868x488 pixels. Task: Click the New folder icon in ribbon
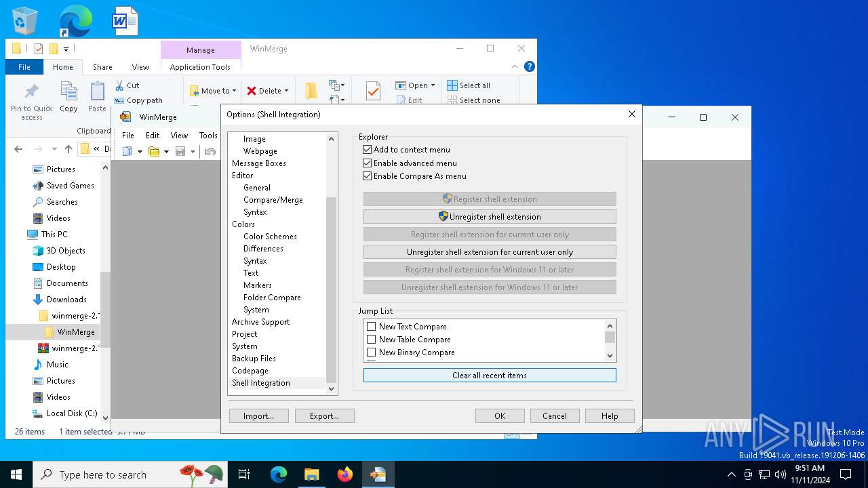point(311,91)
